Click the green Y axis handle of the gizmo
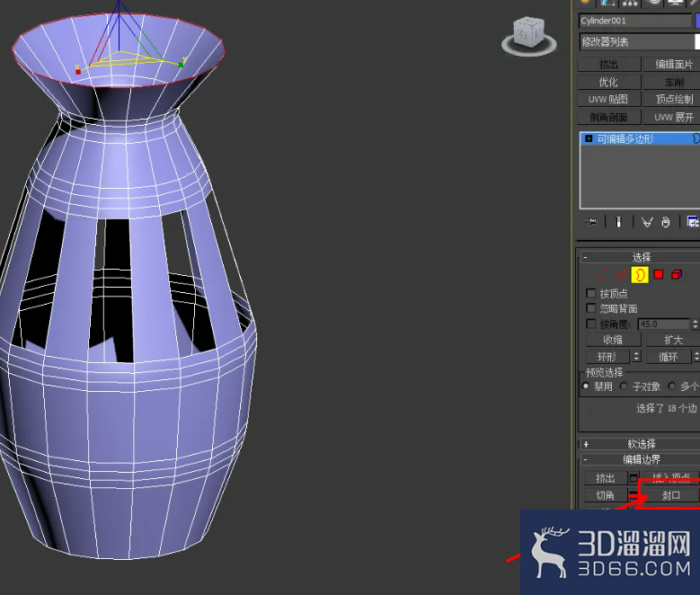The height and width of the screenshot is (595, 700). coord(181,65)
